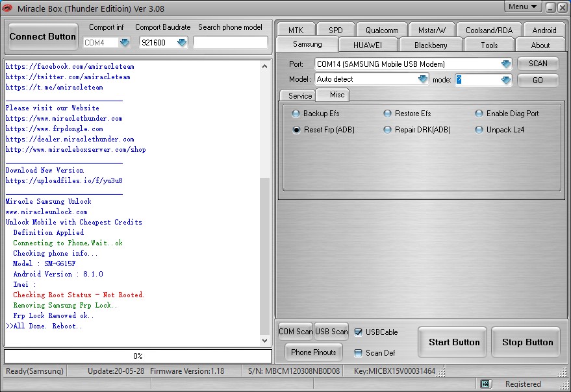
Task: Click the Miracle Box red logo icon
Action: coord(7,8)
